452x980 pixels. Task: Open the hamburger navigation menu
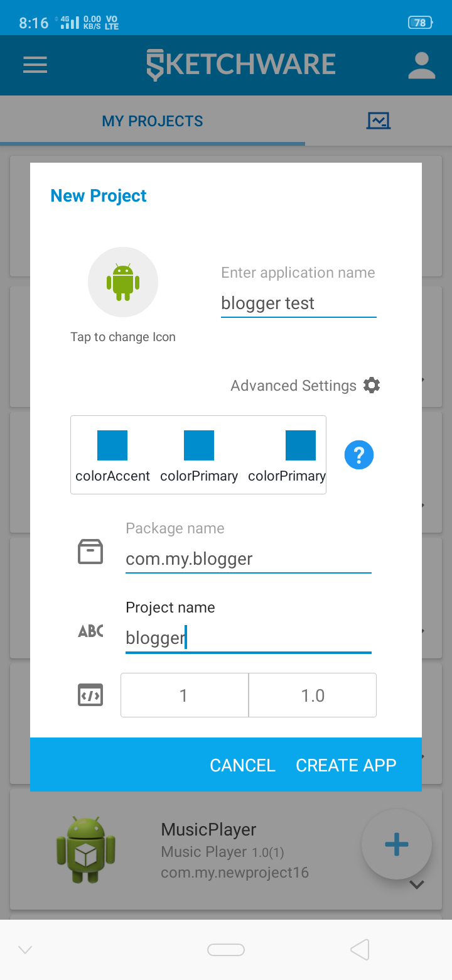coord(35,65)
